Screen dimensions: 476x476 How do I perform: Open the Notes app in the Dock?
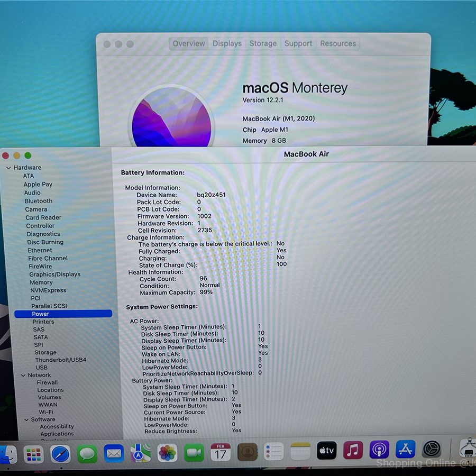click(300, 451)
